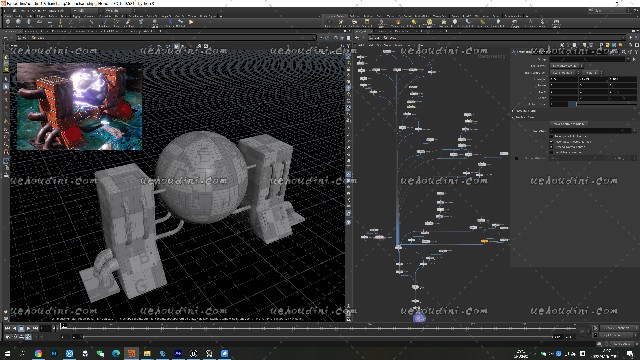Jump to last frame in playbar
The image size is (640, 360).
pos(36,328)
